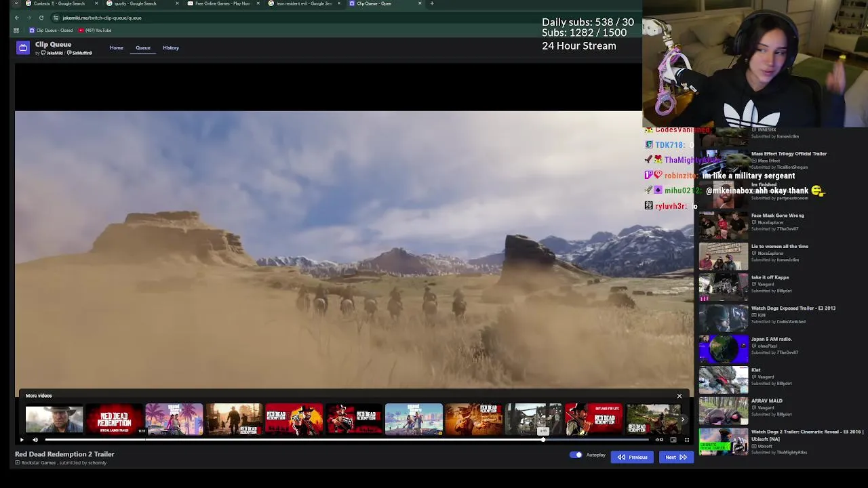Viewport: 868px width, 488px height.
Task: Open JakeMiki author link
Action: point(53,53)
